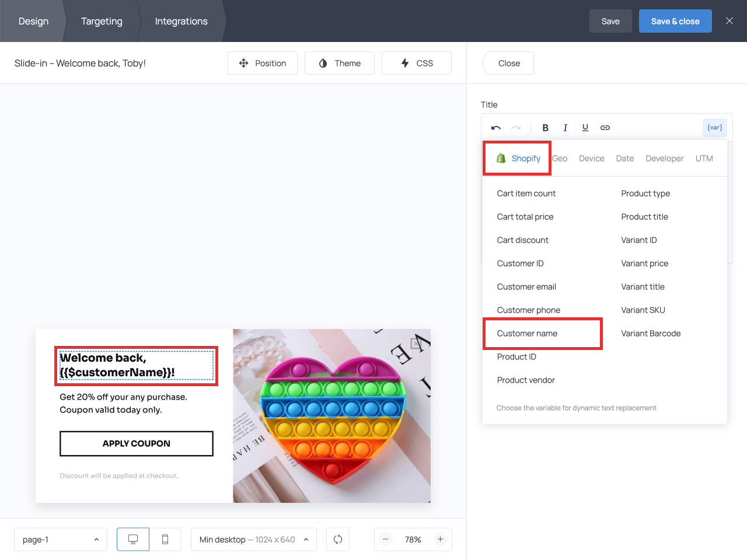Click the rotate orientation icon

coord(338,540)
